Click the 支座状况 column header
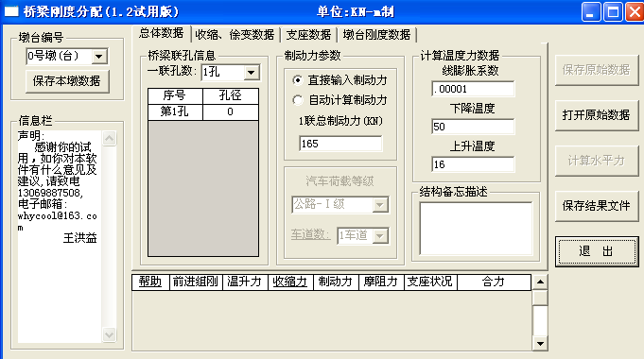This screenshot has width=644, height=359. tap(430, 282)
